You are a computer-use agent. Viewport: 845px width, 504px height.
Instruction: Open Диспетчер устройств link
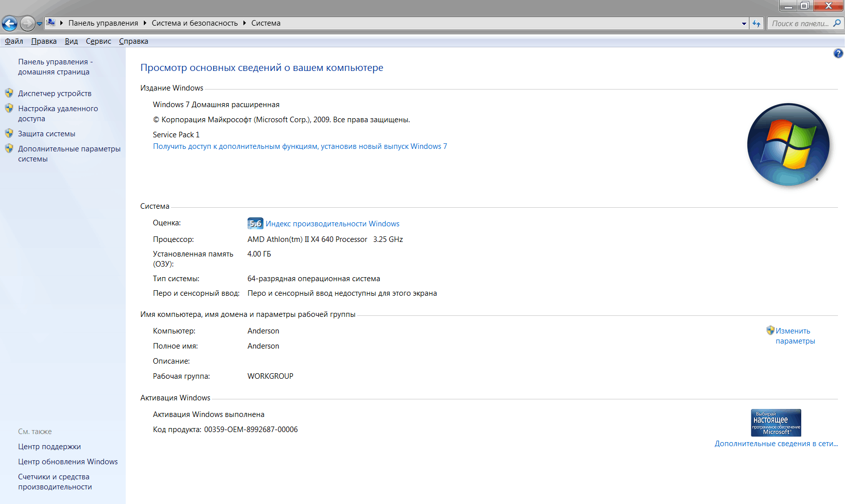point(55,94)
